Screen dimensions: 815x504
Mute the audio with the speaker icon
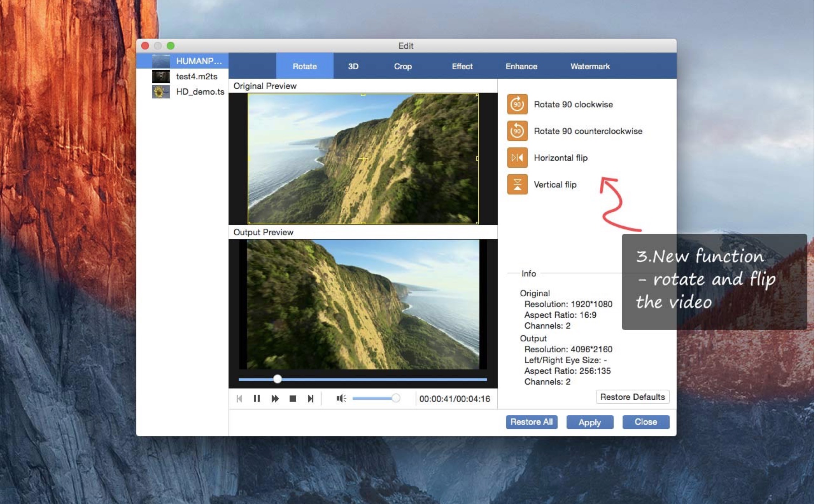click(x=341, y=398)
